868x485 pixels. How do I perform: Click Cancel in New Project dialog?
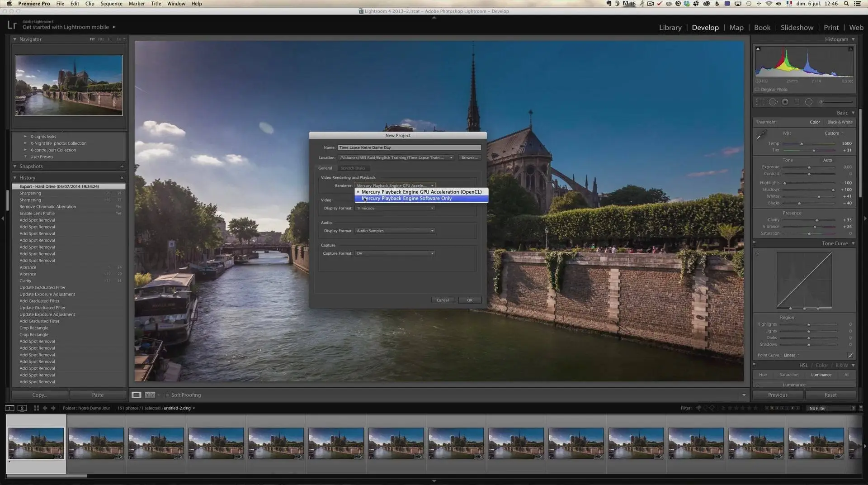443,300
